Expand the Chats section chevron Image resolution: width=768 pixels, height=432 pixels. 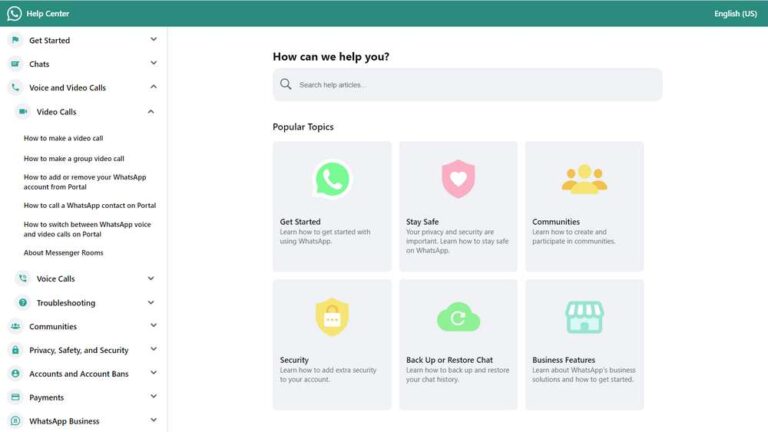point(153,64)
